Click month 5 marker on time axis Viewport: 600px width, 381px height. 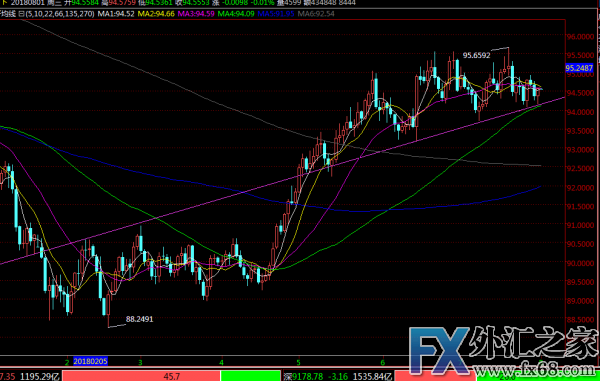(x=298, y=362)
